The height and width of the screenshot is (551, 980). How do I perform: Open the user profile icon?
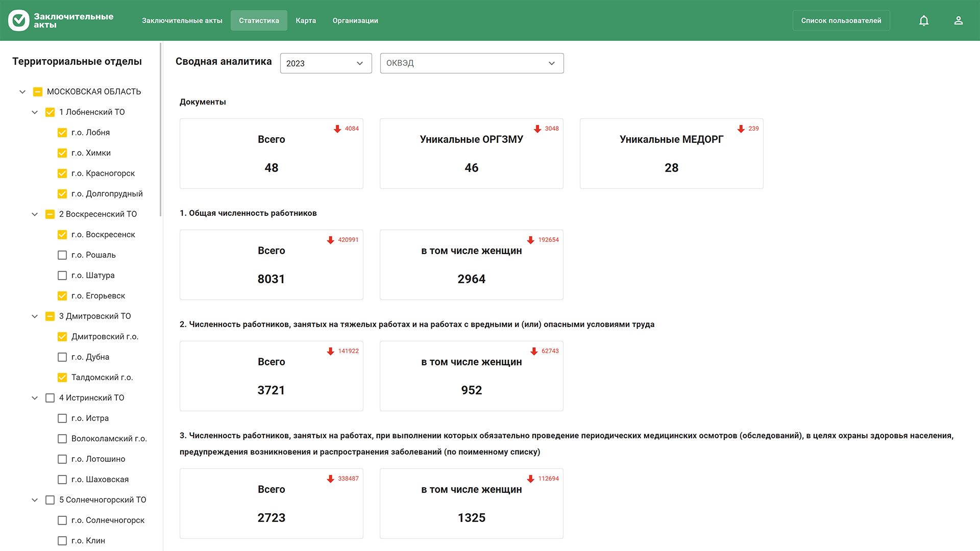pyautogui.click(x=959, y=20)
